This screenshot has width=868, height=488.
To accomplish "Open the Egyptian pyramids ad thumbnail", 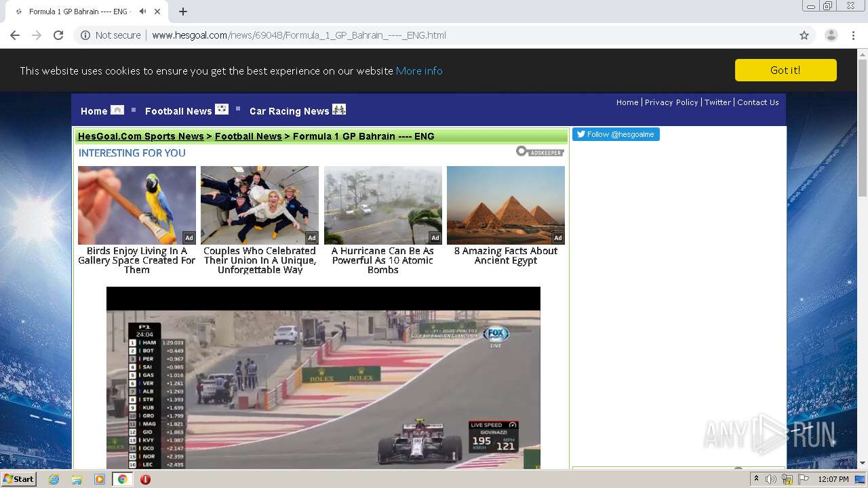I will 506,205.
